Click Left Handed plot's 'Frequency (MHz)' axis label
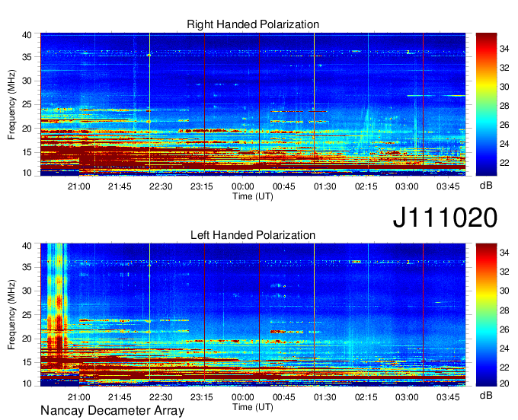This screenshot has width=518, height=420. [11, 315]
